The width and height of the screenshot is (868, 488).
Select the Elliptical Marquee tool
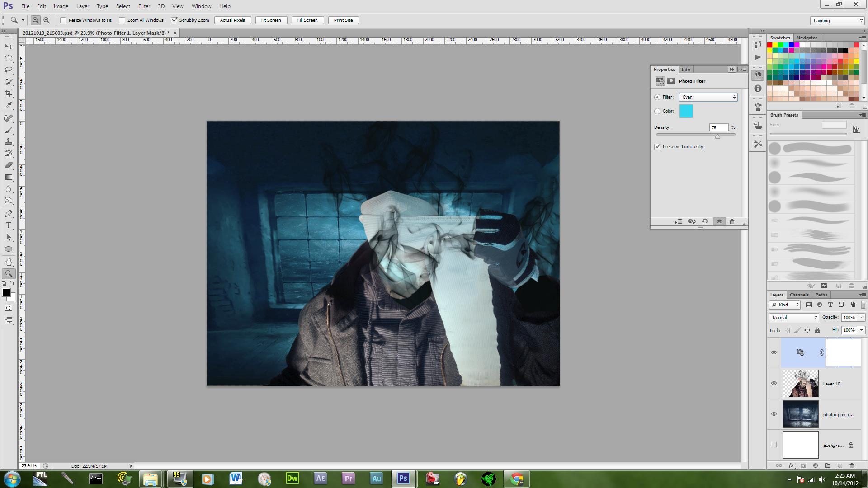click(x=9, y=58)
